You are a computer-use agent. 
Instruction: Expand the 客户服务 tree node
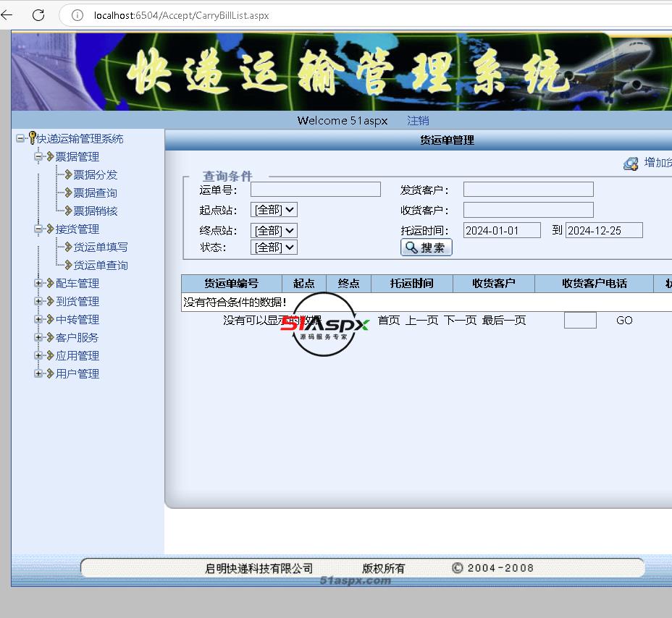(38, 337)
